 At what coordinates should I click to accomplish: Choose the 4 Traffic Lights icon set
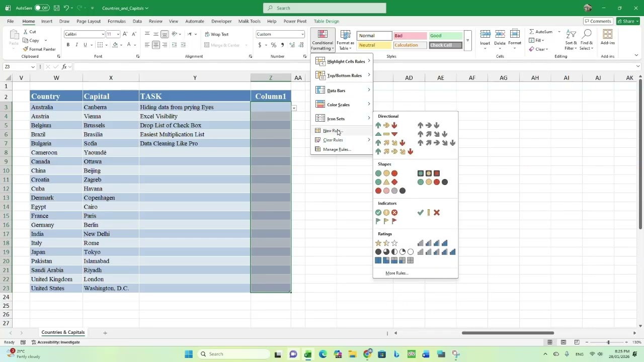[x=432, y=182]
